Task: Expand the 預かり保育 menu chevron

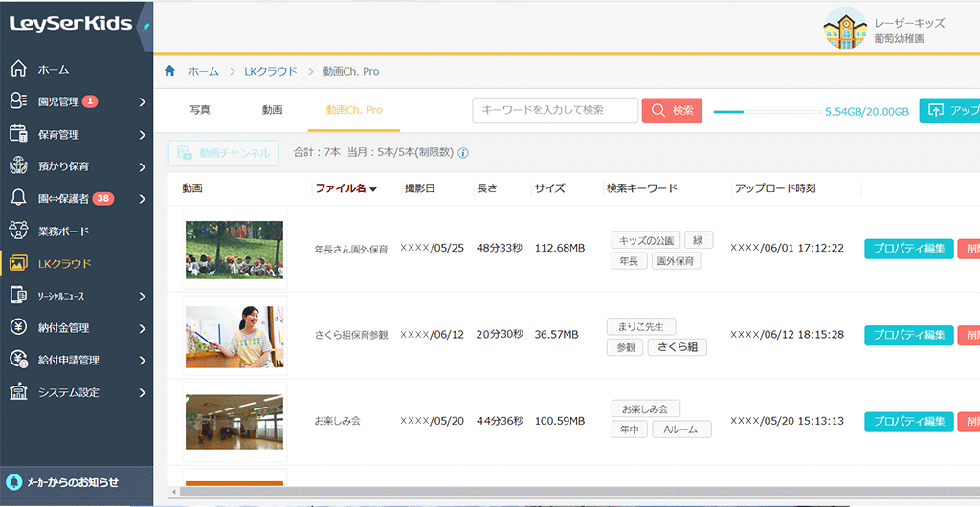Action: point(143,166)
